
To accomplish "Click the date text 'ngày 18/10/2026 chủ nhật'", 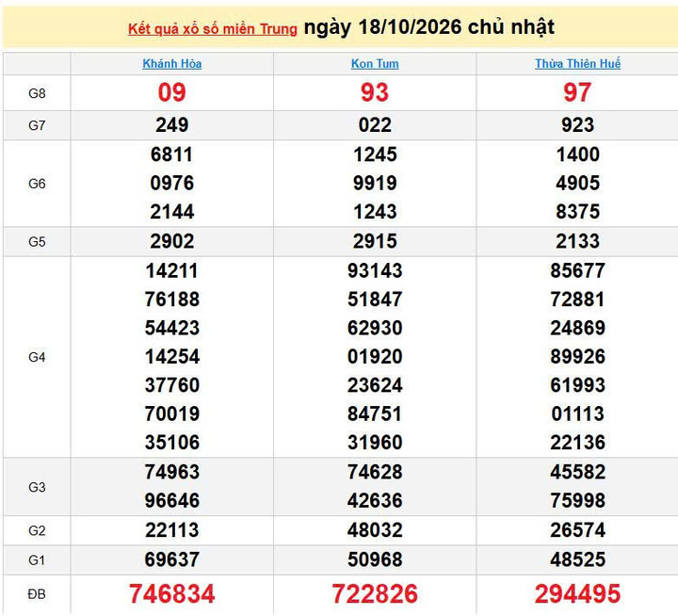I will [x=429, y=27].
